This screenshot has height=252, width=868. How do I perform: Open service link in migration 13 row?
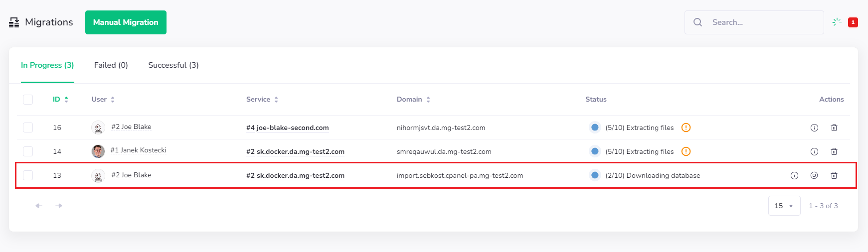pyautogui.click(x=295, y=175)
